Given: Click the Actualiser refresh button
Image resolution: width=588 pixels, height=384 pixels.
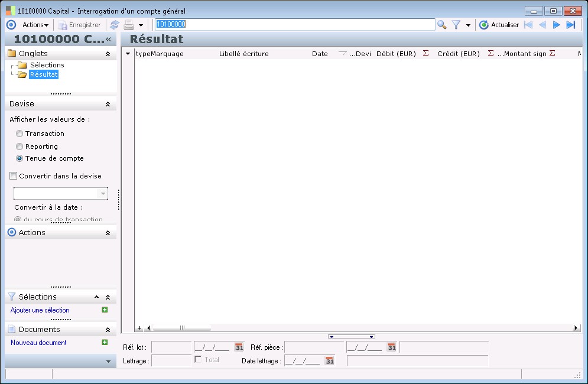Looking at the screenshot, I should tap(499, 25).
